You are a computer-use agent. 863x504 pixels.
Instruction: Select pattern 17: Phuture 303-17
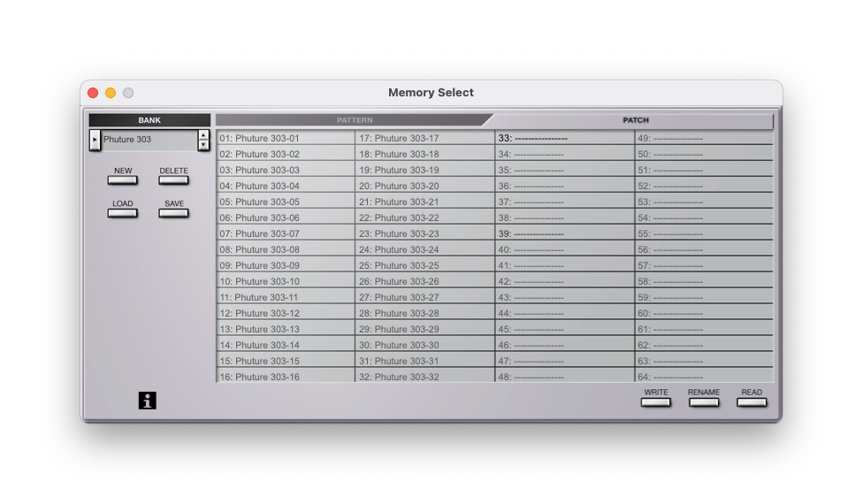[424, 138]
